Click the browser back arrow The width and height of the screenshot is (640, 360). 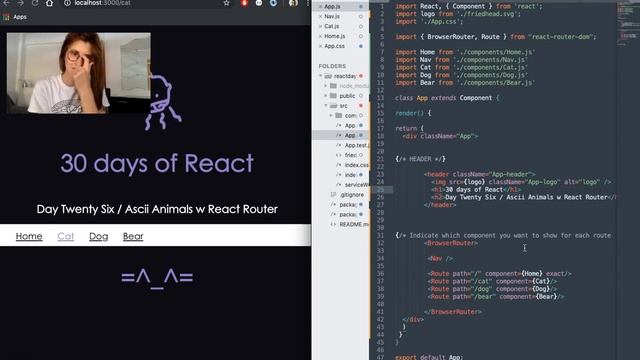6,3
